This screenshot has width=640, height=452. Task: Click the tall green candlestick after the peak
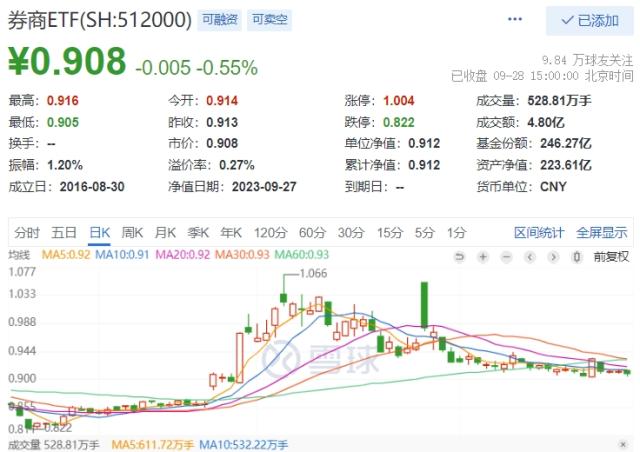click(x=424, y=305)
